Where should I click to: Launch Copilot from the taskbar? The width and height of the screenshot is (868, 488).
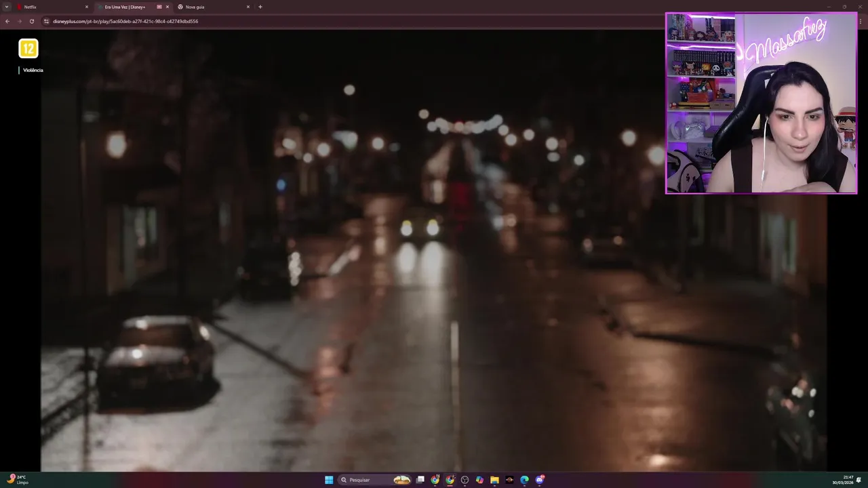[x=480, y=480]
